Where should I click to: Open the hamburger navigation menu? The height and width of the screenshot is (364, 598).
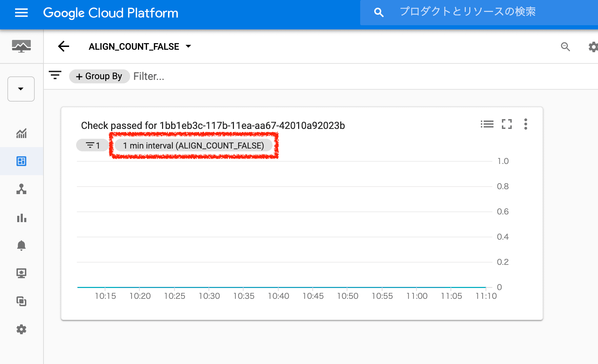[21, 13]
